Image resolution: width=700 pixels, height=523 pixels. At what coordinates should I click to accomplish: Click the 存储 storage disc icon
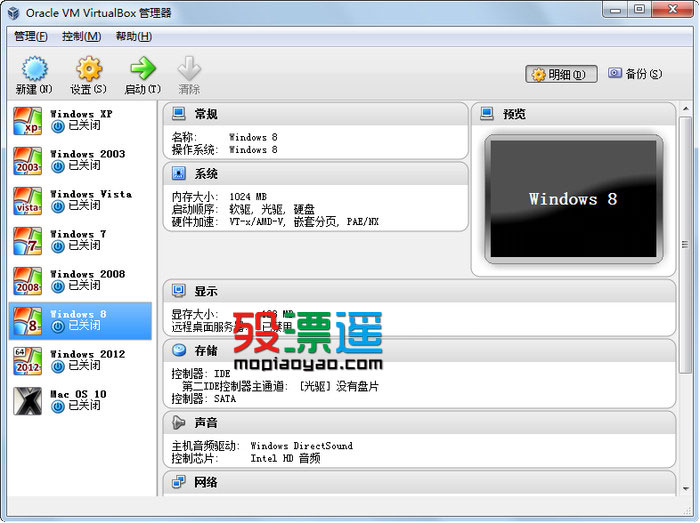[179, 350]
